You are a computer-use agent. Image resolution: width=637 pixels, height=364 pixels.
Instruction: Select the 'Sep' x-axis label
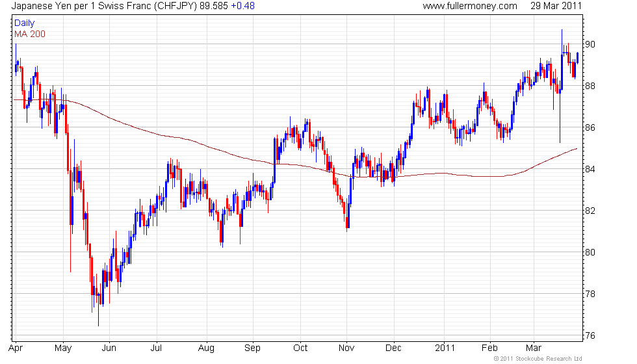252,348
